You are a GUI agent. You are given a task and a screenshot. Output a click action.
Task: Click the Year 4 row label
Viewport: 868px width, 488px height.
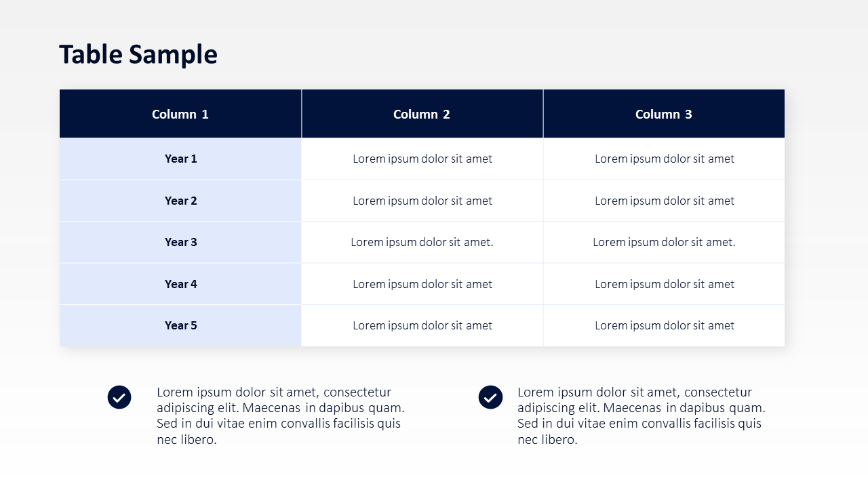tap(180, 284)
